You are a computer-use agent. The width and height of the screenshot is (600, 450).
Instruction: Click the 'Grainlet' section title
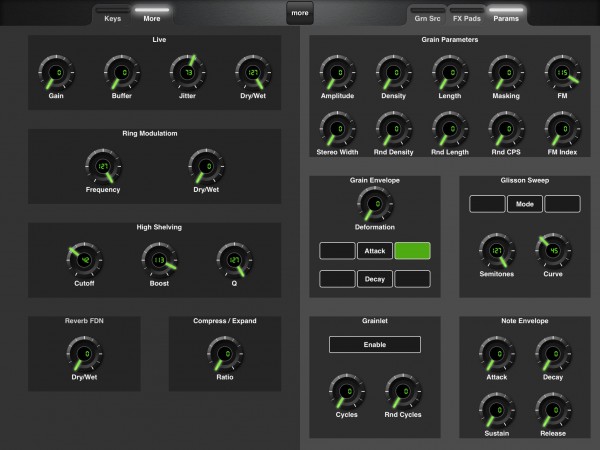(x=375, y=321)
